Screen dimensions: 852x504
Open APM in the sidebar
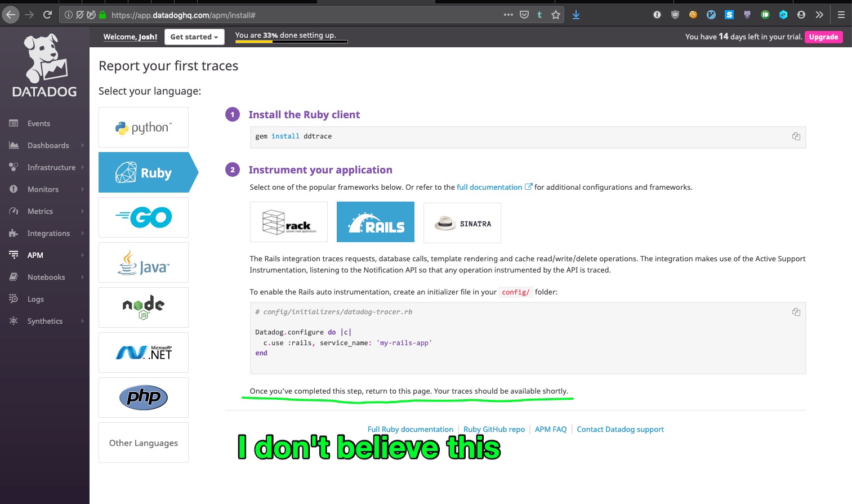(x=35, y=255)
